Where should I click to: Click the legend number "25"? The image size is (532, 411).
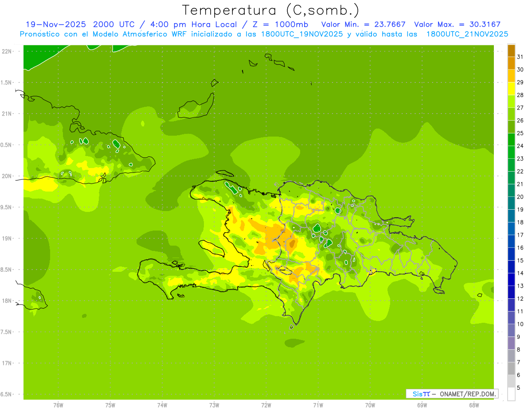pyautogui.click(x=520, y=133)
